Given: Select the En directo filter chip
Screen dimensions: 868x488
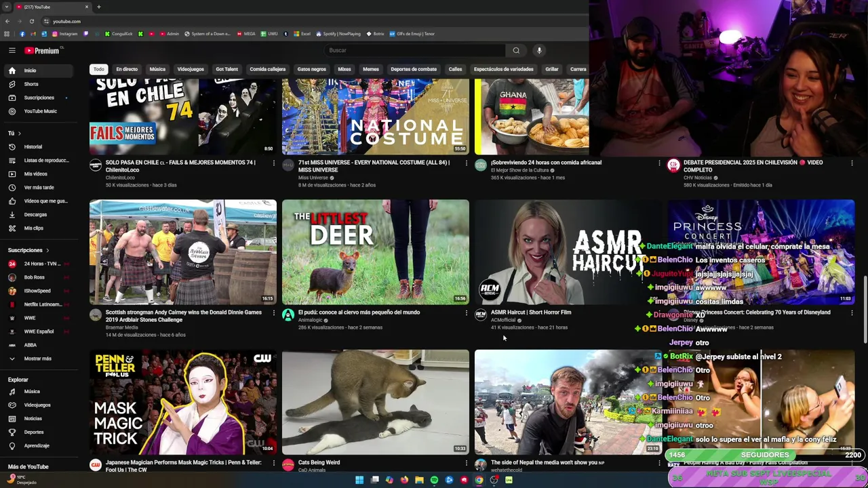Looking at the screenshot, I should click(127, 69).
